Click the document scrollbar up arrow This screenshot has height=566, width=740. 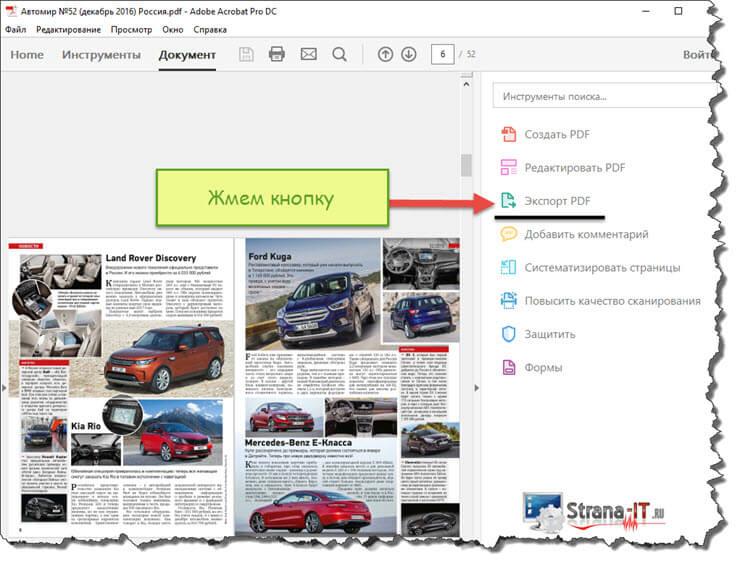pos(466,84)
